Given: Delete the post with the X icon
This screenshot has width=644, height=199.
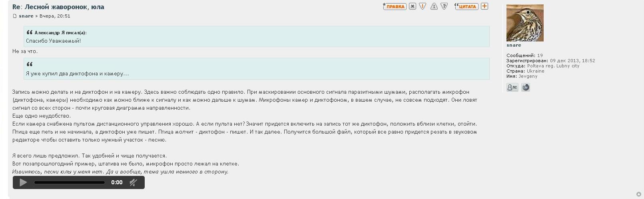Looking at the screenshot, I should [x=413, y=6].
